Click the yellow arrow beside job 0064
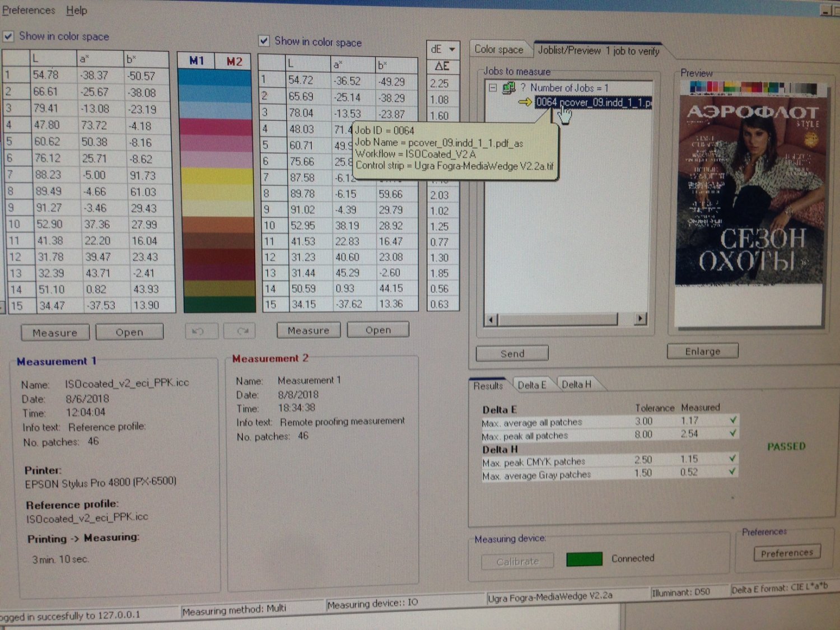Screen dimensions: 840x630 525,102
